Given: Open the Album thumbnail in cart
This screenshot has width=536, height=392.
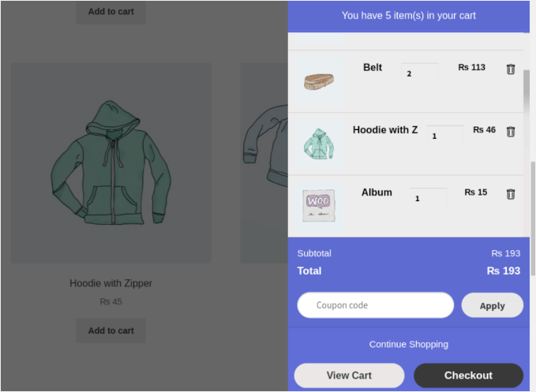Looking at the screenshot, I should click(319, 206).
